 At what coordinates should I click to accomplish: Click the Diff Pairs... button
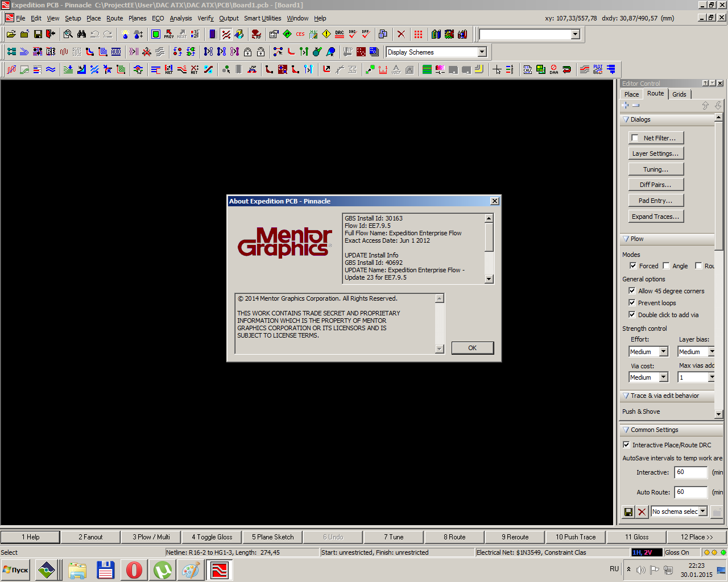tap(656, 185)
